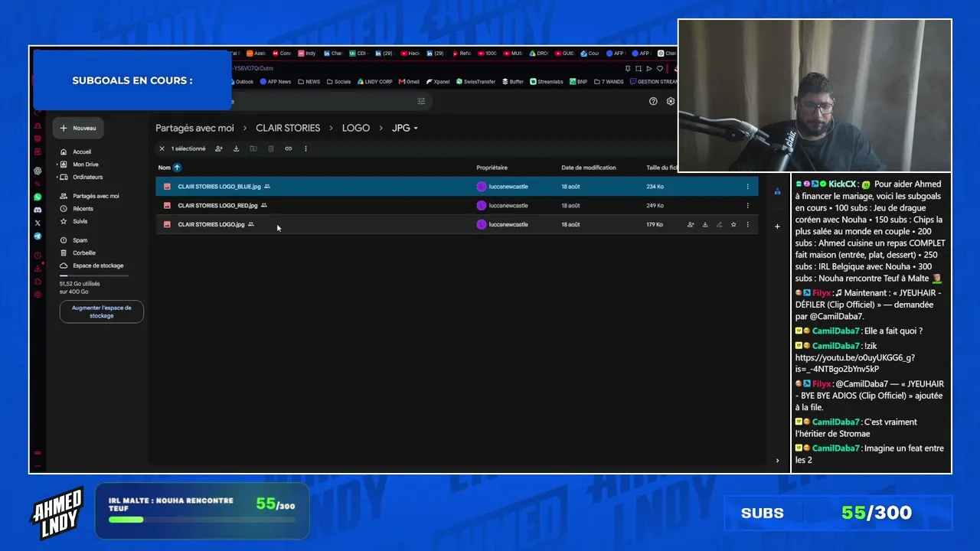Reverse sort with the Nom arrow icon
980x551 pixels.
[x=177, y=168]
